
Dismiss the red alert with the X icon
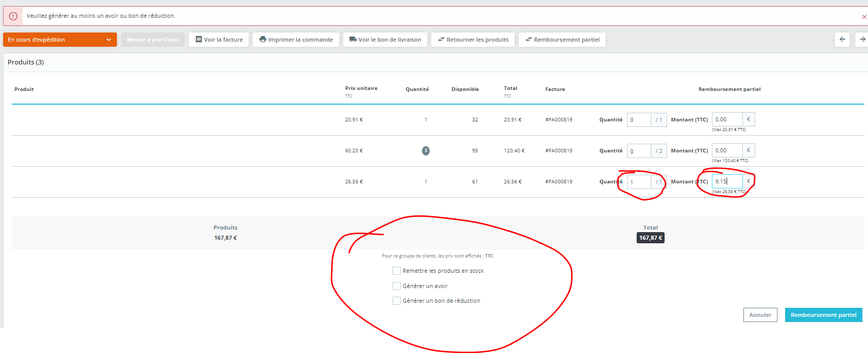coord(864,17)
